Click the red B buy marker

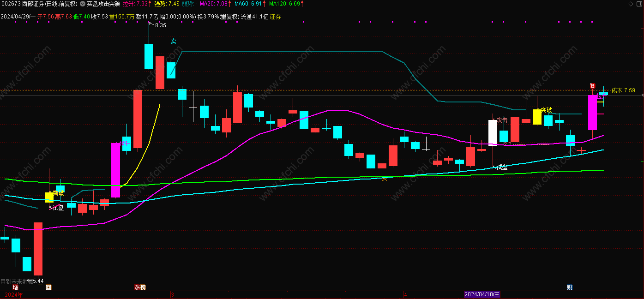[592, 86]
